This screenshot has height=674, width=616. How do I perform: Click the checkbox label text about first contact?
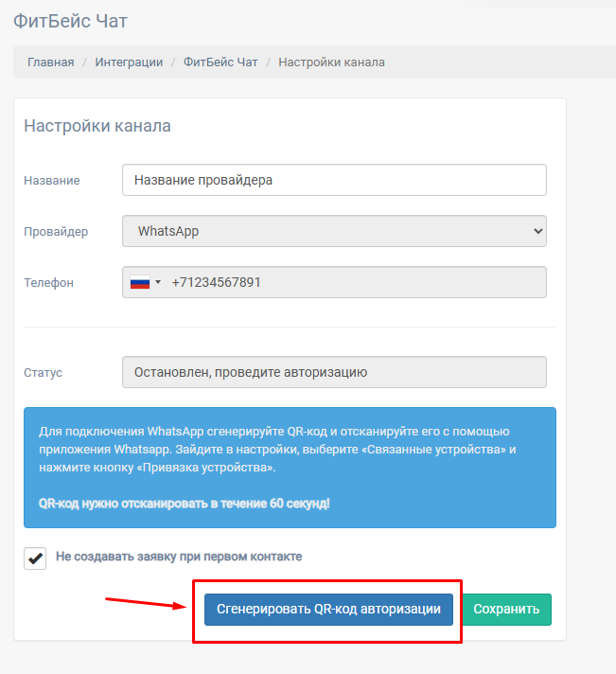[x=179, y=557]
